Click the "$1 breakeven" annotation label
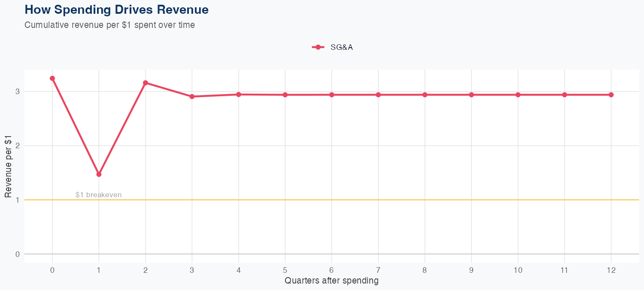644x290 pixels. tap(98, 195)
